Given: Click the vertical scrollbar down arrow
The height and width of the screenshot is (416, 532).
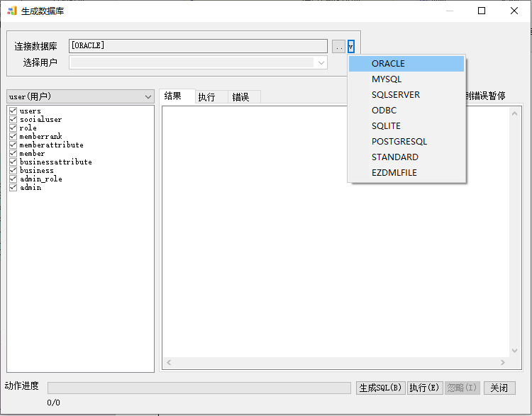Looking at the screenshot, I should coord(515,351).
